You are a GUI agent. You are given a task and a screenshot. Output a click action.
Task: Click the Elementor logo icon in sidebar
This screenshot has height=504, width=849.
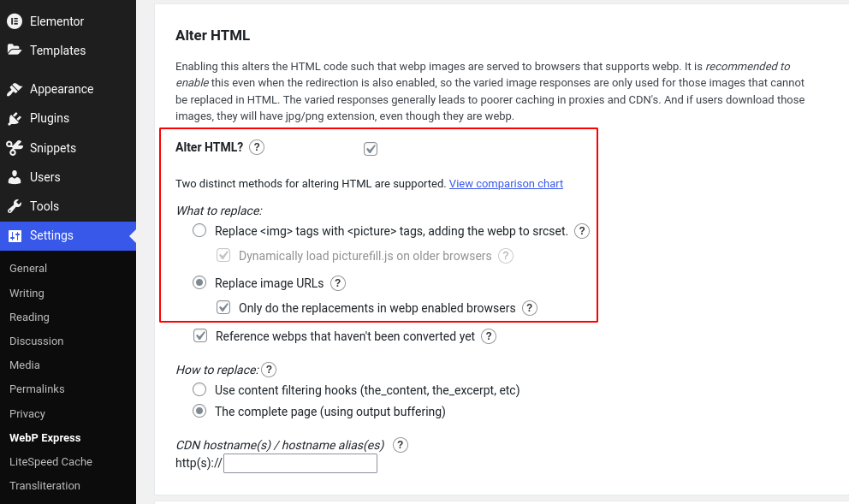(15, 21)
